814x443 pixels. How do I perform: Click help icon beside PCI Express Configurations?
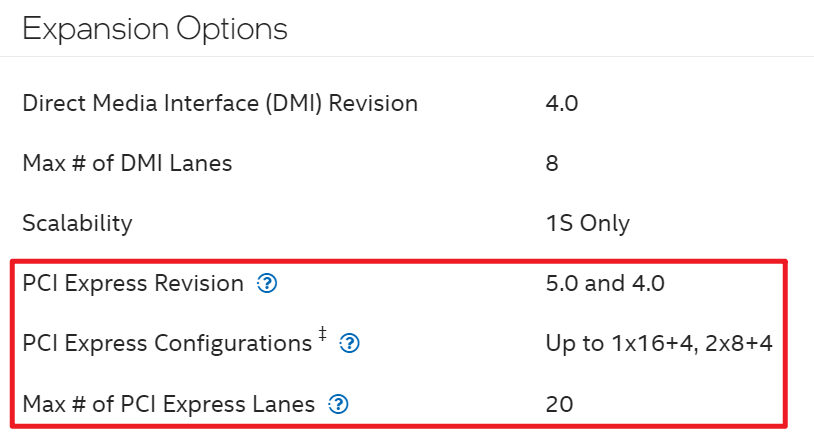point(350,344)
